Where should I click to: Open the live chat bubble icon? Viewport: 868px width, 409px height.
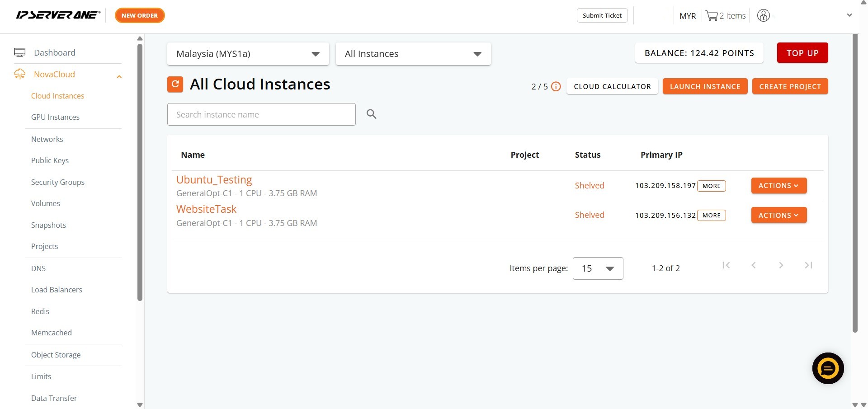pos(828,368)
